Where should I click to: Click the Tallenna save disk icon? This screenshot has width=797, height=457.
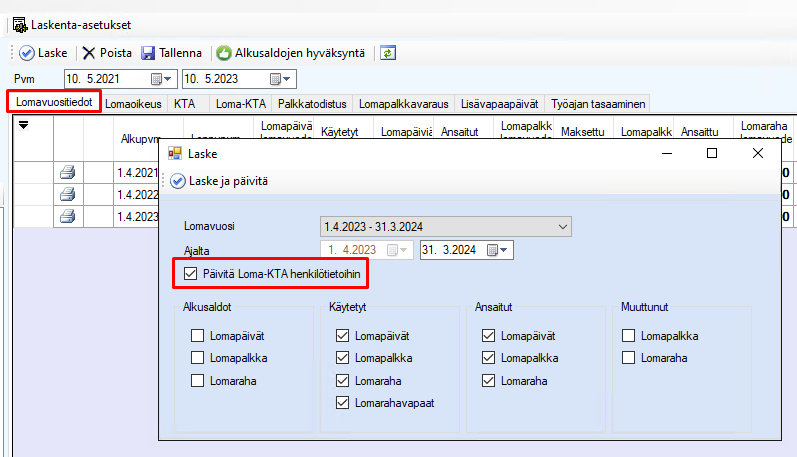pos(148,53)
